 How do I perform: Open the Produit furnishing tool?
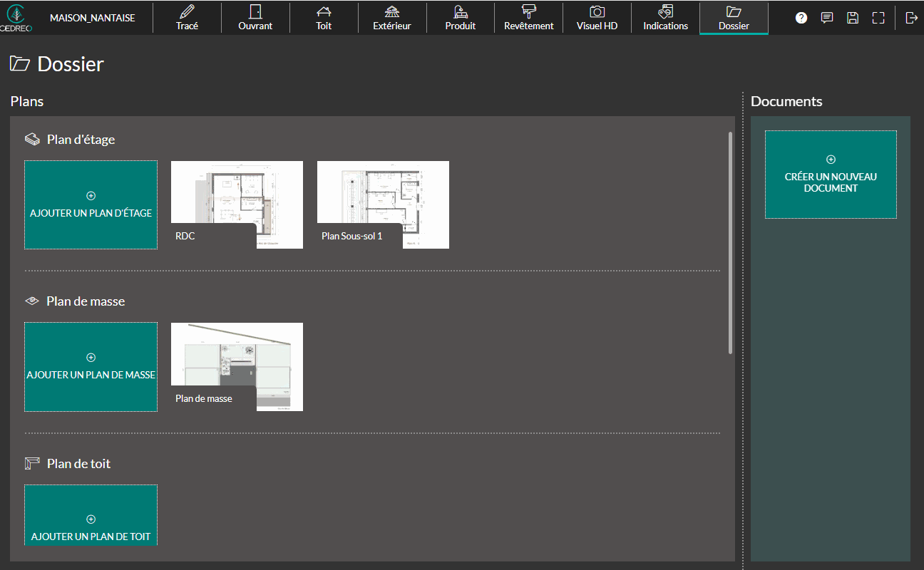click(x=460, y=17)
